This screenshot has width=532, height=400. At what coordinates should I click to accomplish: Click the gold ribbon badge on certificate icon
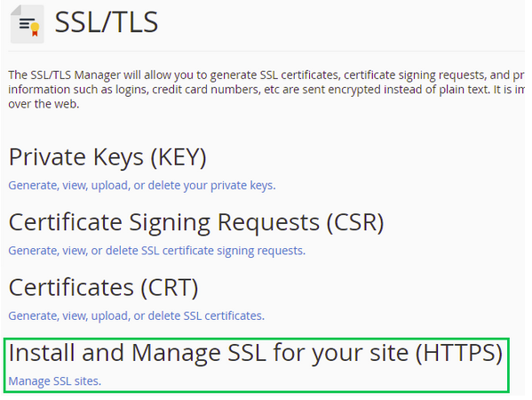[x=35, y=29]
